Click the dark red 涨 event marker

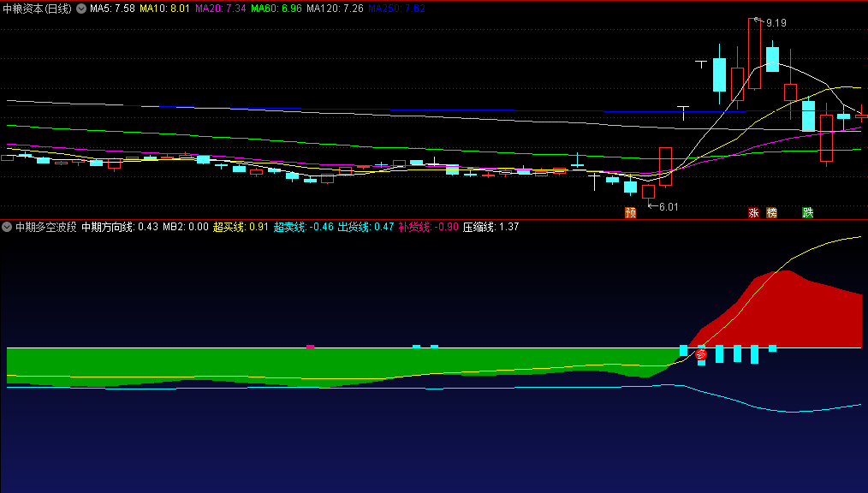pos(753,212)
